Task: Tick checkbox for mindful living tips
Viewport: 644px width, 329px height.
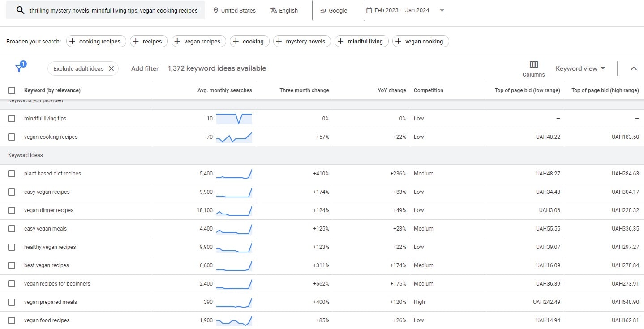Action: coord(12,119)
